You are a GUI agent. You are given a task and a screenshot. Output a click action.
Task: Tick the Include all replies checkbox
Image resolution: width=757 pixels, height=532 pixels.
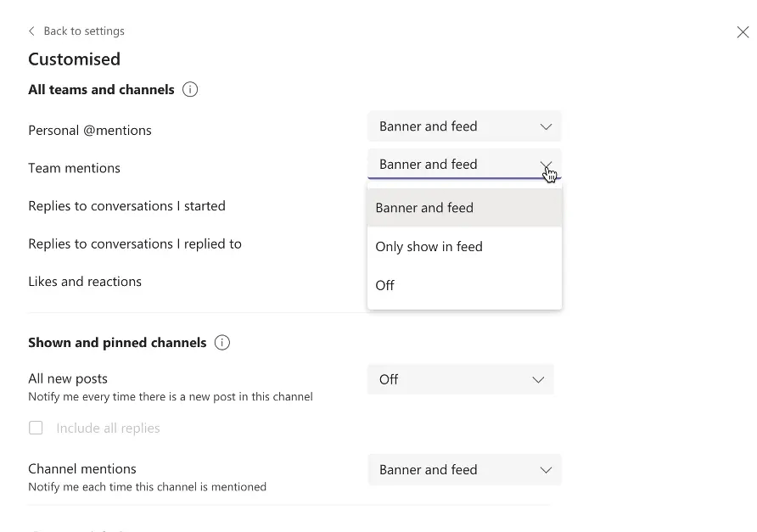tap(36, 428)
